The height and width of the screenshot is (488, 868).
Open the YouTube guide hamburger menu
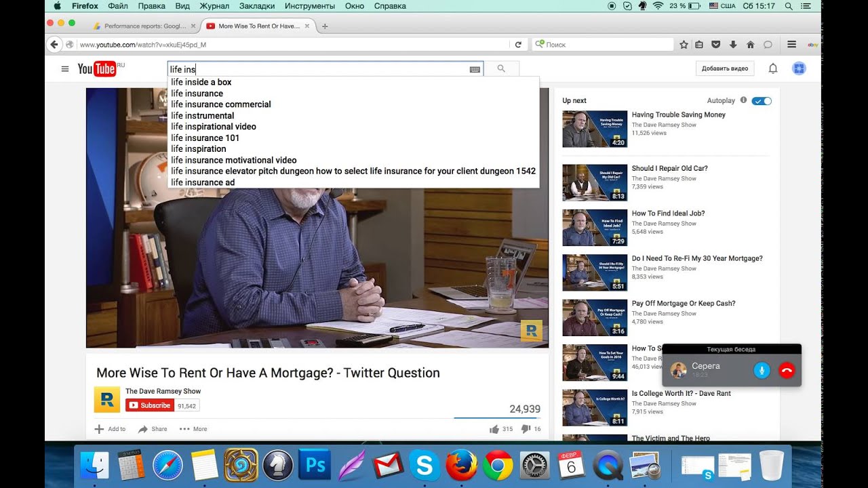[65, 68]
